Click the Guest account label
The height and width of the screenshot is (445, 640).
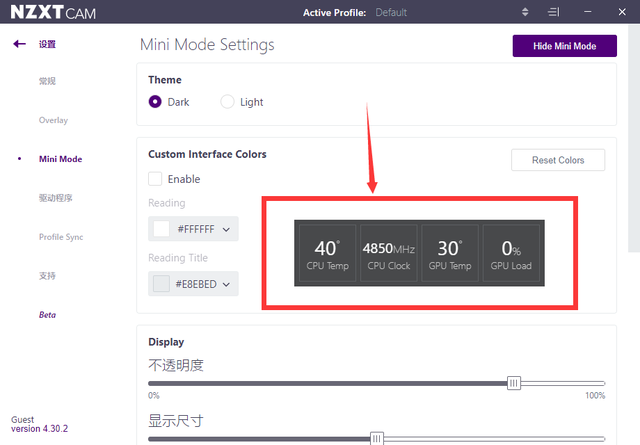point(22,419)
